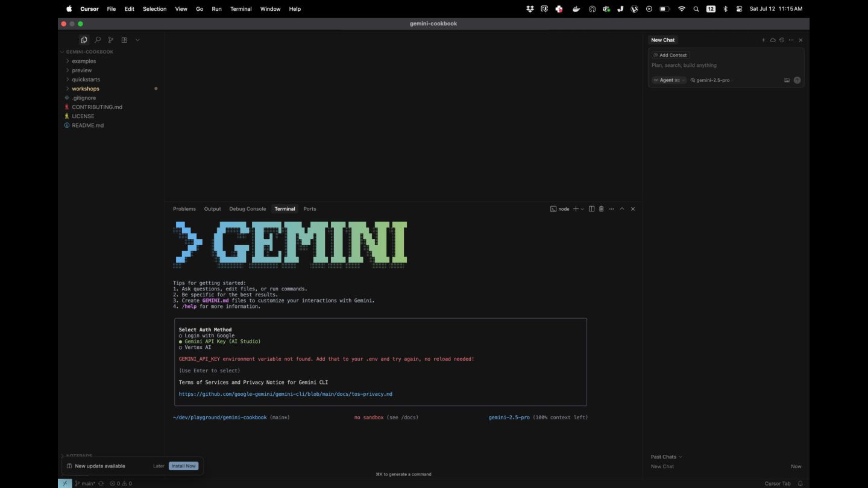Split the terminal pane
Image resolution: width=868 pixels, height=488 pixels.
tap(591, 209)
